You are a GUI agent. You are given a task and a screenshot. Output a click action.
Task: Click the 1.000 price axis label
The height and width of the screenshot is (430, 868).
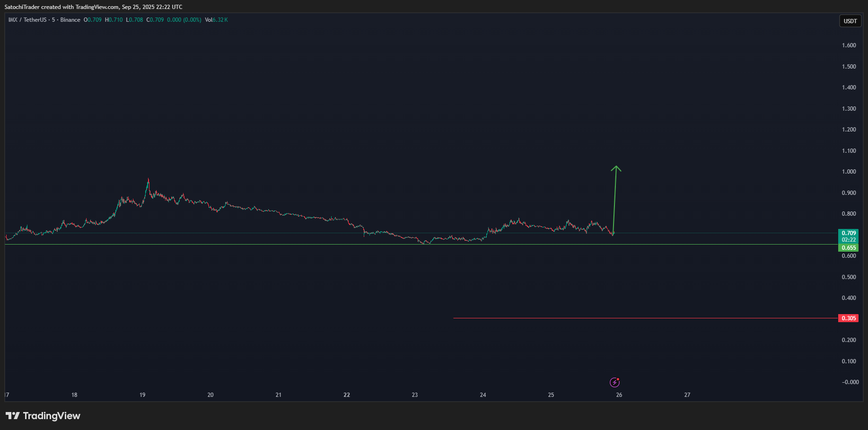click(x=849, y=172)
